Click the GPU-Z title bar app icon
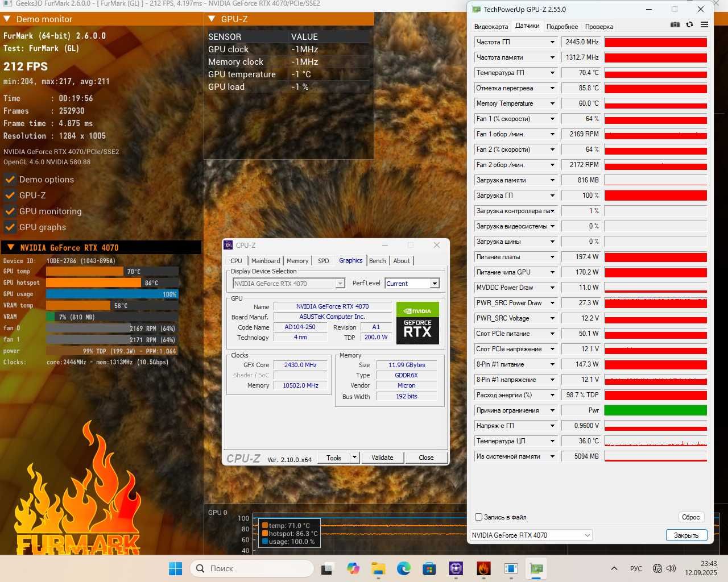This screenshot has width=728, height=582. tap(476, 9)
